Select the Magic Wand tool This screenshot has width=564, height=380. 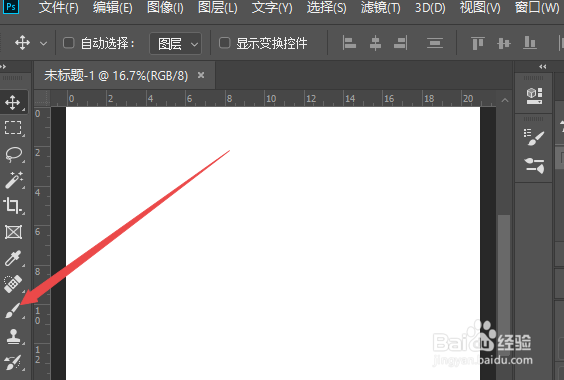pos(14,180)
